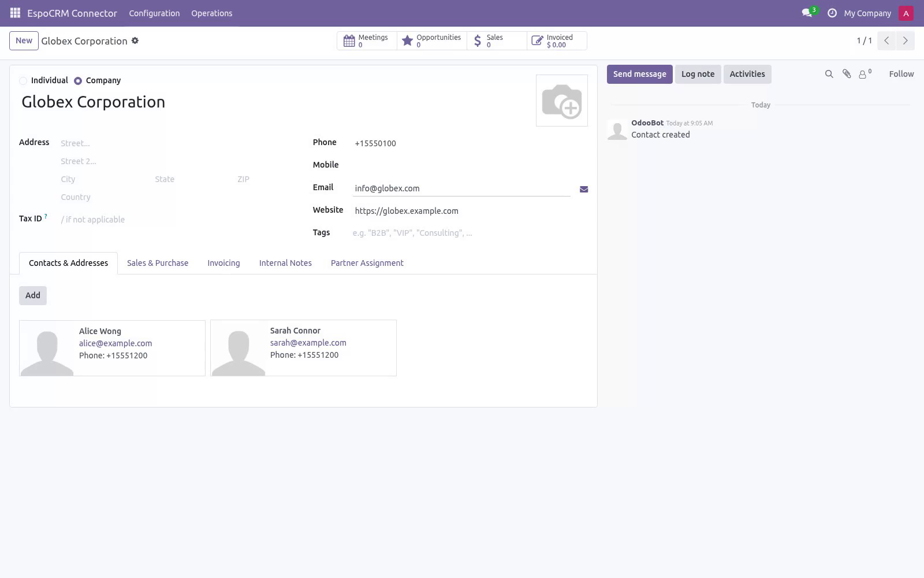Go to next record arrow
Viewport: 924px width, 578px height.
905,40
